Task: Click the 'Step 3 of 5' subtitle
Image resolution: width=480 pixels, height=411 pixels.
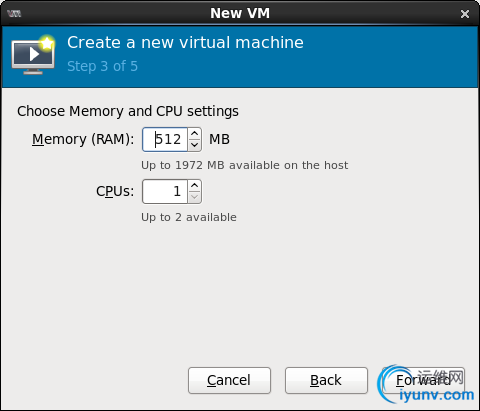Action: (x=102, y=66)
